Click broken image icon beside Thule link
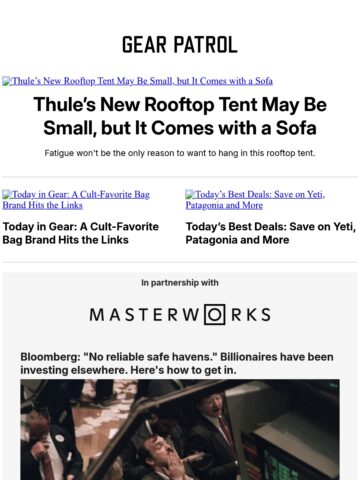 pyautogui.click(x=7, y=81)
